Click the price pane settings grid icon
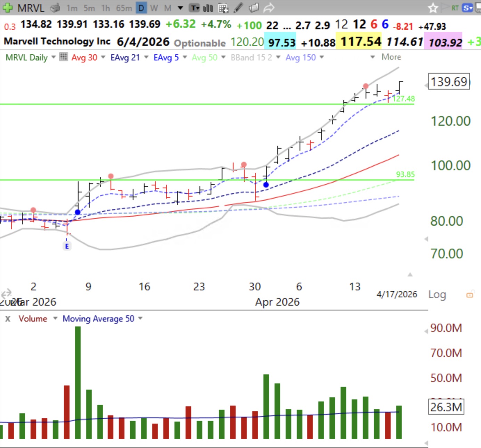Screen dimensions: 481x448 (x=63, y=57)
